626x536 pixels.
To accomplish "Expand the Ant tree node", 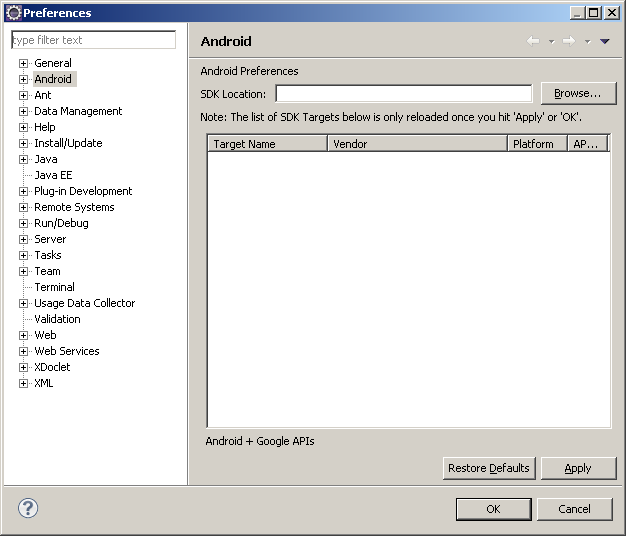I will [23, 95].
